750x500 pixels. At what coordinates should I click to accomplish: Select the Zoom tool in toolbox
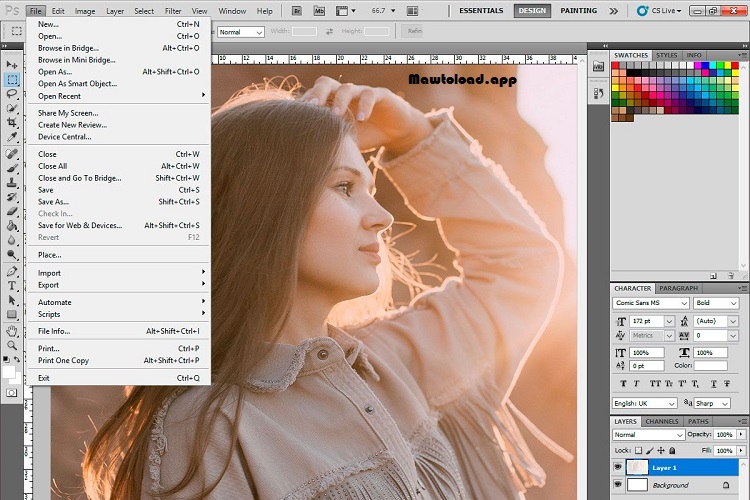pyautogui.click(x=12, y=345)
